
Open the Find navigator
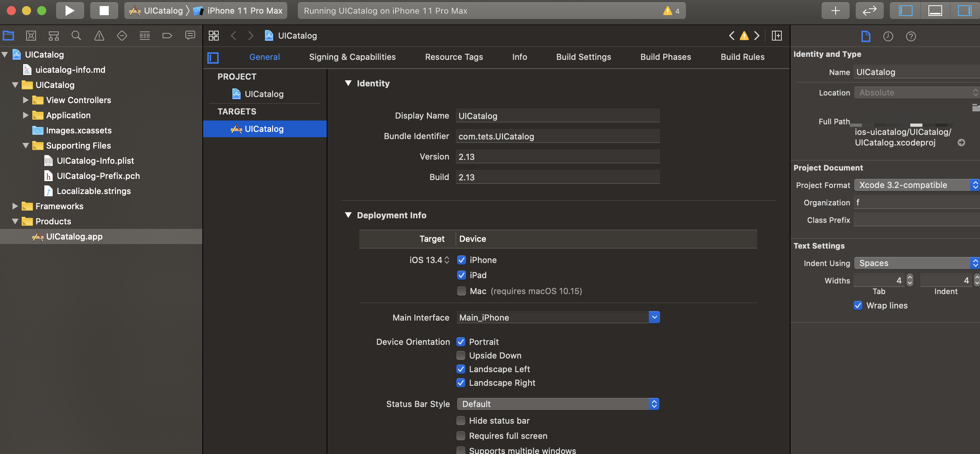point(76,36)
